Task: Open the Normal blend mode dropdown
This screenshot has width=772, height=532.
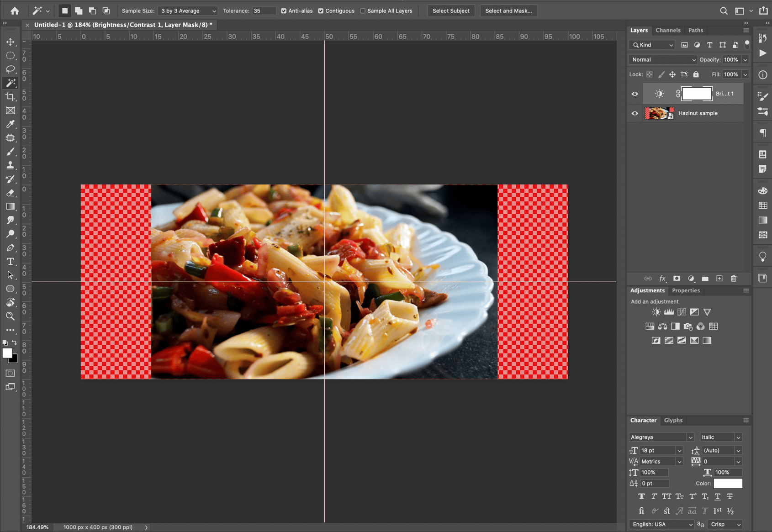Action: (x=662, y=59)
